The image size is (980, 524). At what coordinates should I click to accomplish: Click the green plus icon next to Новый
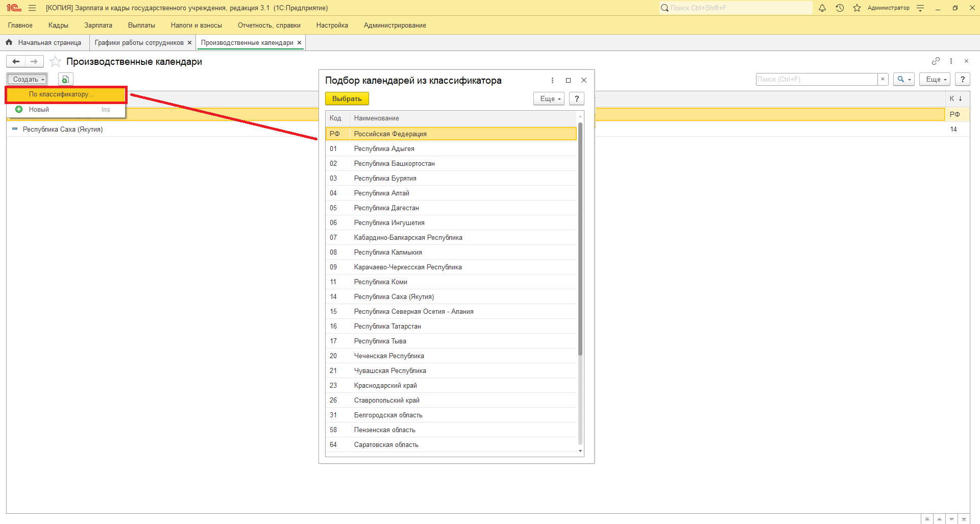pos(19,109)
